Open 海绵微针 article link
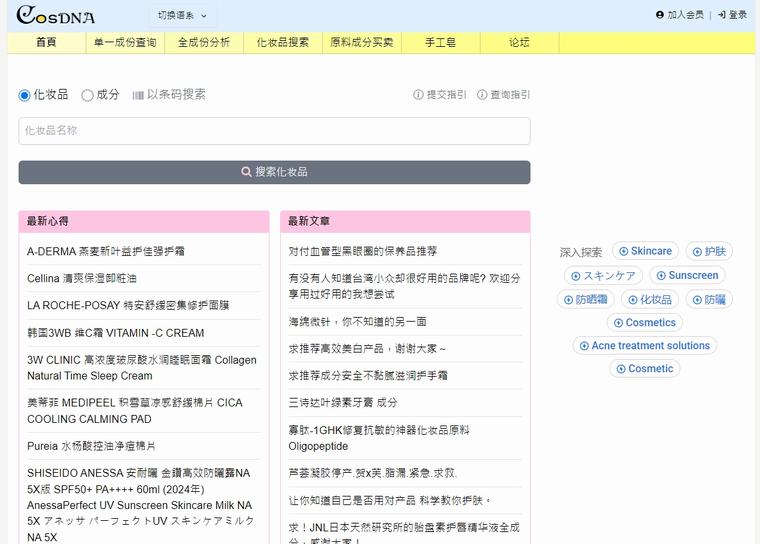The width and height of the screenshot is (760, 544). (x=357, y=322)
